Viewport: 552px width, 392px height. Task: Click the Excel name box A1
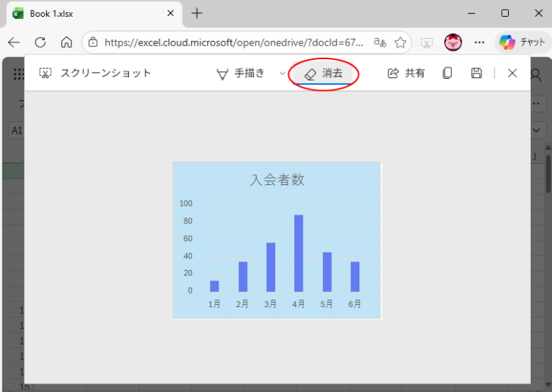coord(16,130)
